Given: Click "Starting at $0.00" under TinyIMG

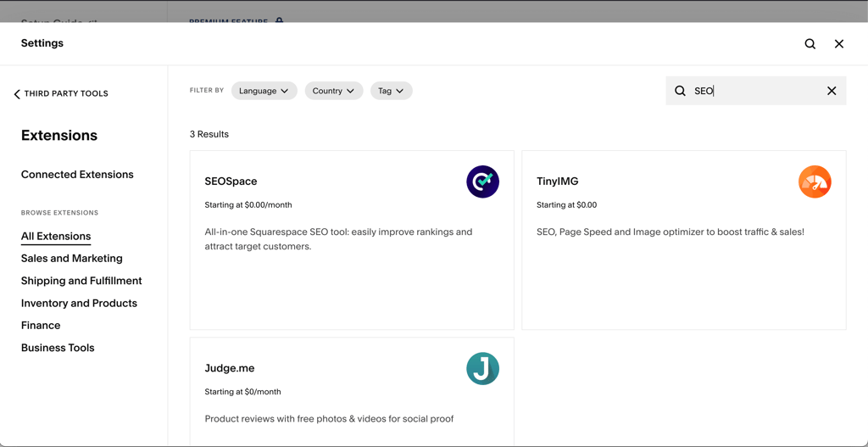Looking at the screenshot, I should (x=567, y=205).
